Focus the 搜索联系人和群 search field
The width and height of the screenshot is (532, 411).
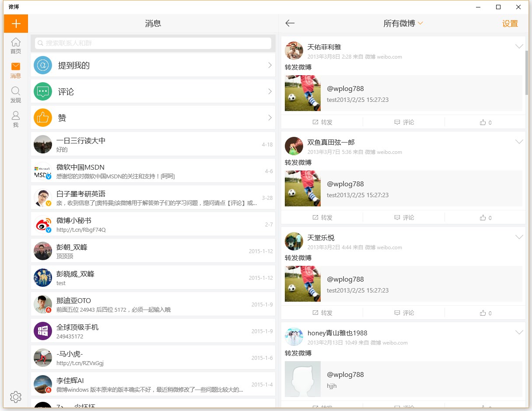point(153,43)
